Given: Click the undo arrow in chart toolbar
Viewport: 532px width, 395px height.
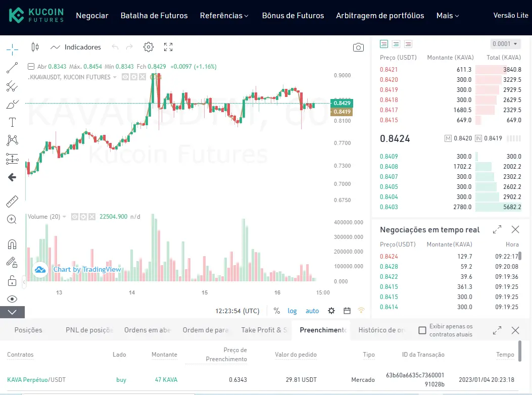Looking at the screenshot, I should tap(115, 47).
